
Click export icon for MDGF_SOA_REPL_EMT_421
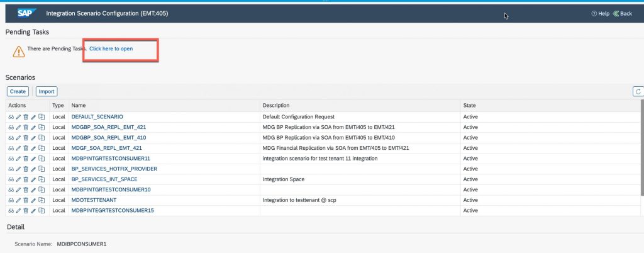[42, 149]
